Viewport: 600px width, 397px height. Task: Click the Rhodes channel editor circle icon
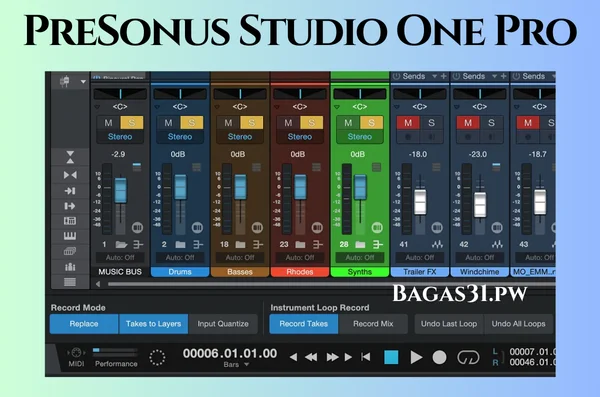pos(317,228)
